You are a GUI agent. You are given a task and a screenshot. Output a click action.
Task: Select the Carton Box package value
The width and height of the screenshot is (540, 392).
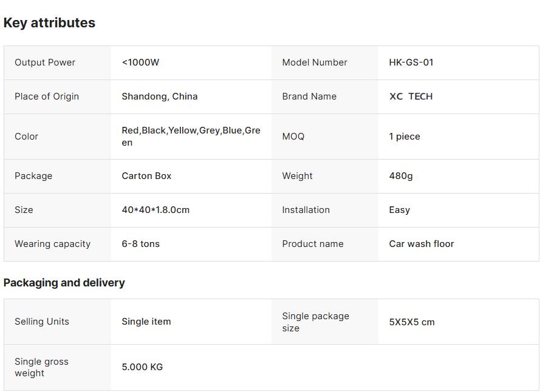(146, 176)
